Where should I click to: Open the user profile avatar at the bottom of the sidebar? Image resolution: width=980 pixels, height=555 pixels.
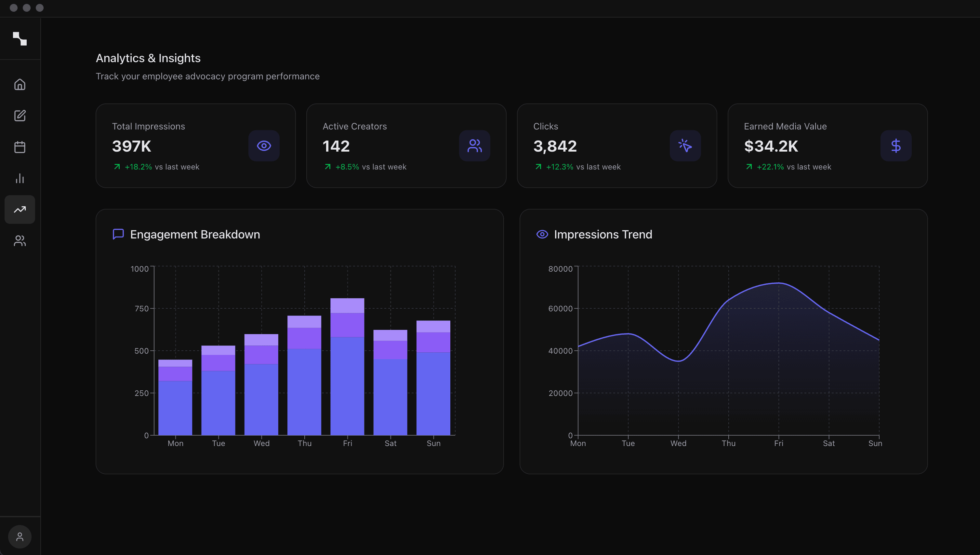click(20, 537)
